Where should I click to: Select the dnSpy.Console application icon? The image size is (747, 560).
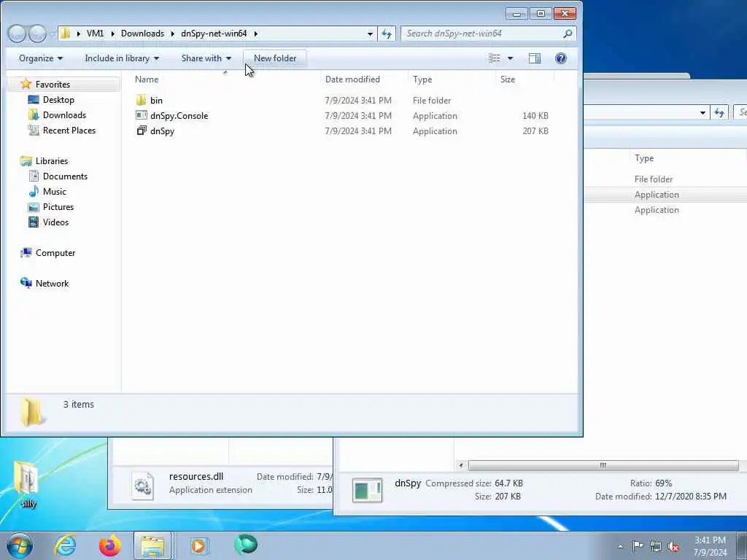[141, 115]
